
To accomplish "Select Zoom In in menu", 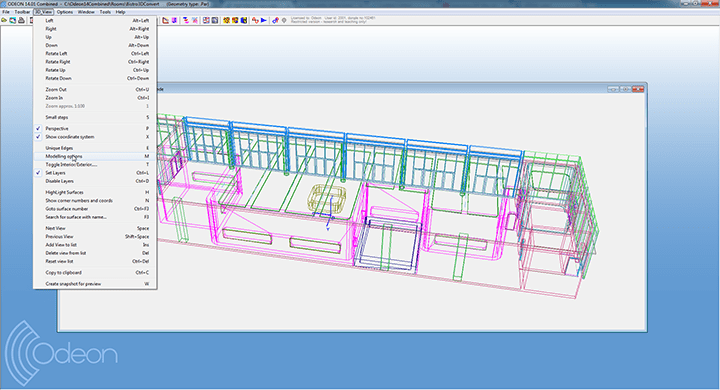I will pyautogui.click(x=95, y=98).
